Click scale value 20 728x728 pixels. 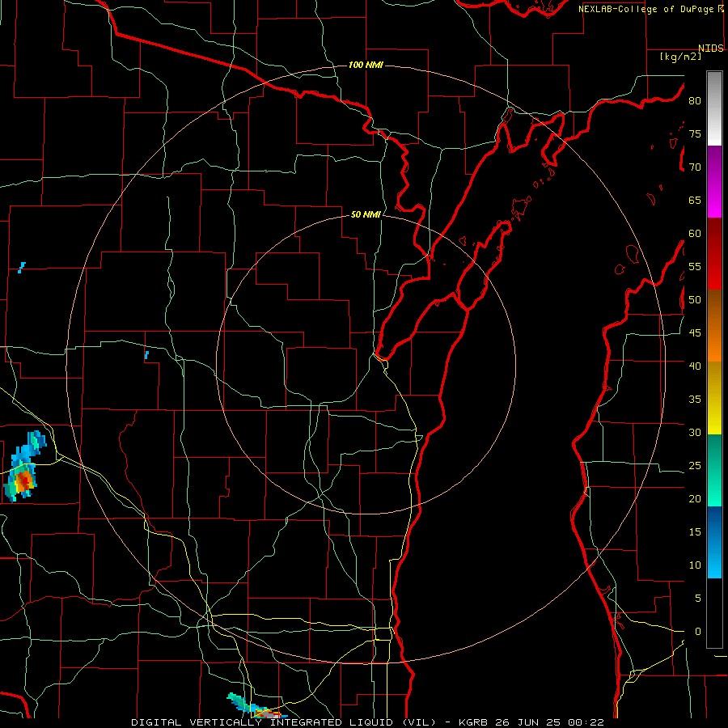pos(695,498)
